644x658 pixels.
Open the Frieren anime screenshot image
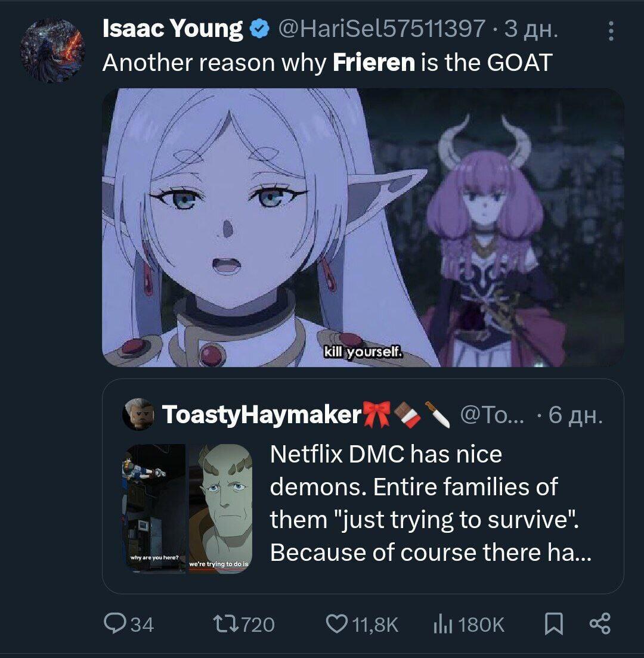[363, 228]
